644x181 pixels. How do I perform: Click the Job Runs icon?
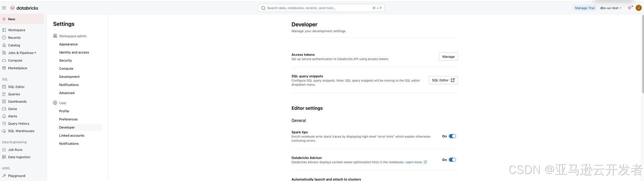(x=4, y=150)
